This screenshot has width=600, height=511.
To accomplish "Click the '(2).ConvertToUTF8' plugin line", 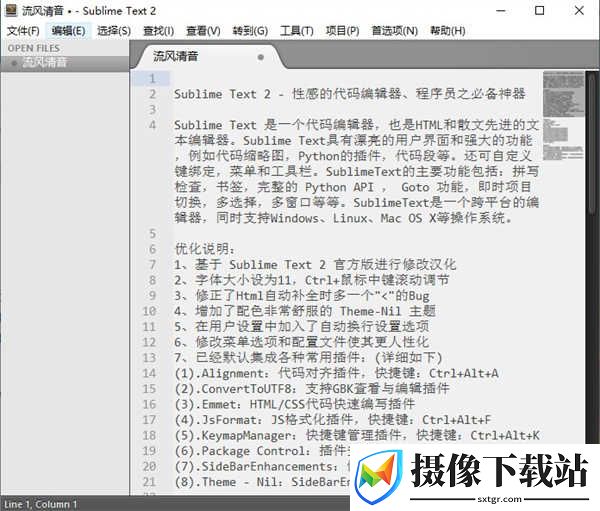I will coord(311,389).
